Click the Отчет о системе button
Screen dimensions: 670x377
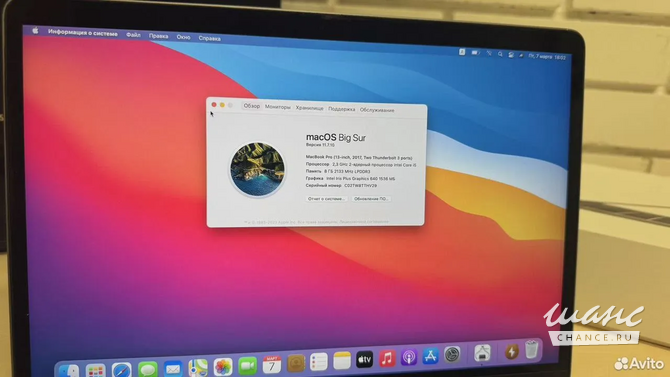click(326, 199)
